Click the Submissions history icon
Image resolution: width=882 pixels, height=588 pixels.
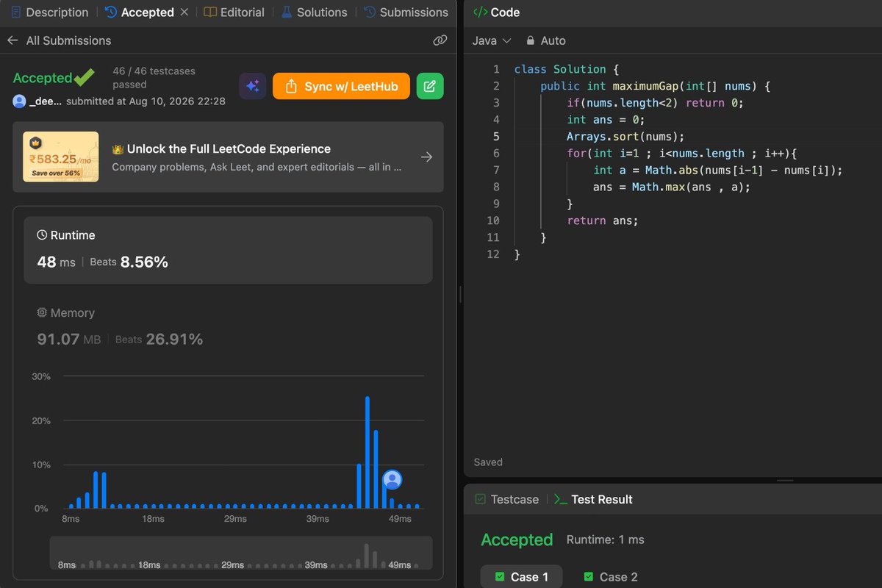(x=370, y=12)
